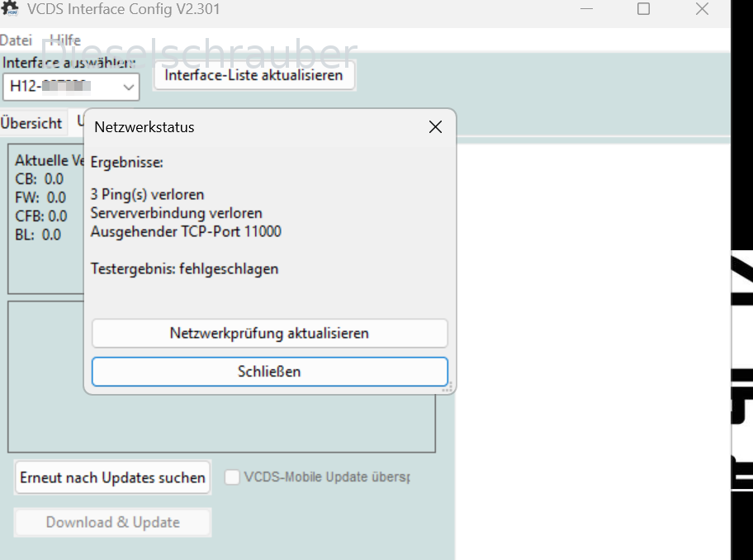Screen dimensions: 753x560
Task: Click the text Serververbindung verloren
Action: (x=176, y=213)
